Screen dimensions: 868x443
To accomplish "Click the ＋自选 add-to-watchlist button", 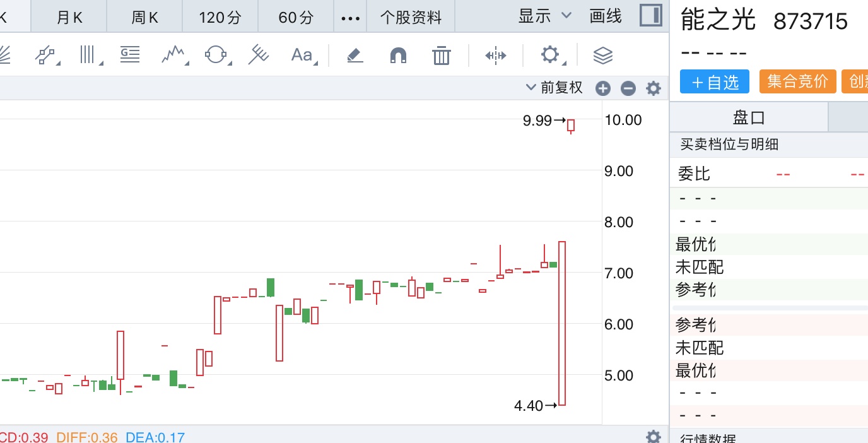I will point(714,82).
